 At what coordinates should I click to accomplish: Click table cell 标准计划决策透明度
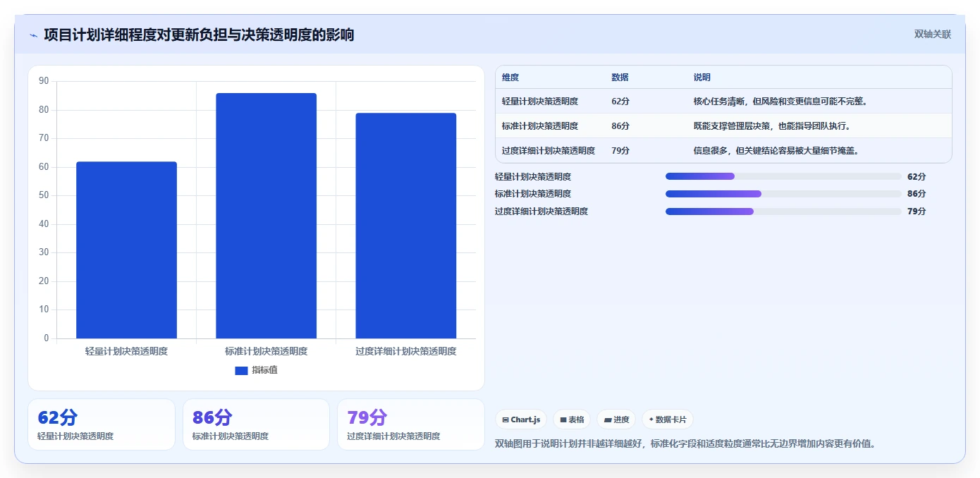tap(540, 126)
